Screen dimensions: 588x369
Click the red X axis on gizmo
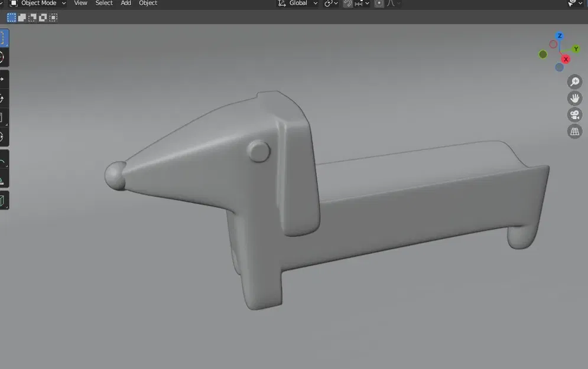(x=566, y=59)
